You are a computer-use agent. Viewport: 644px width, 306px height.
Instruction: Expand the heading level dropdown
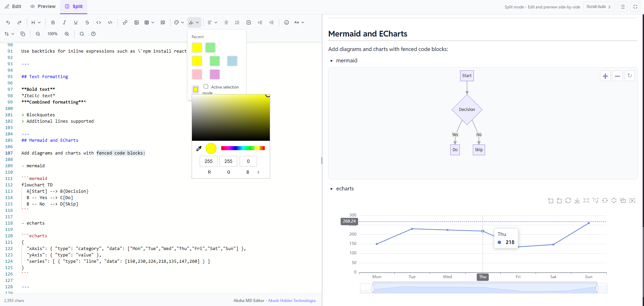pyautogui.click(x=36, y=22)
